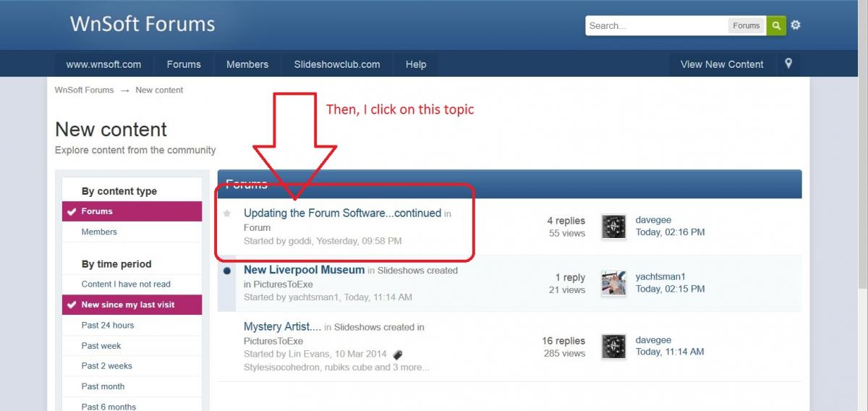Open Updating the Forum Software...continued topic

[342, 213]
